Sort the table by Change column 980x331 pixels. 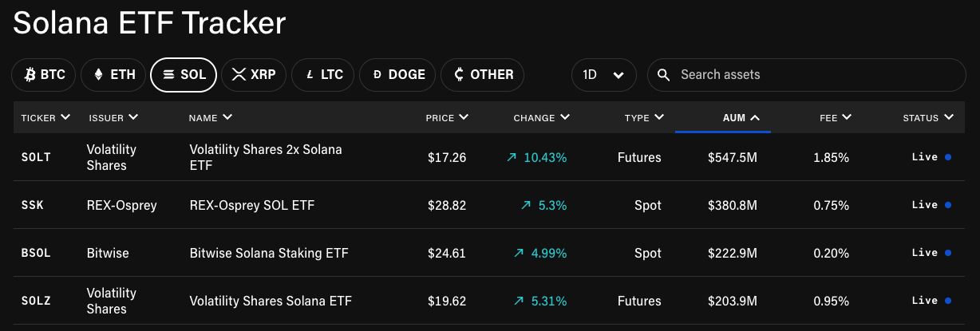541,118
